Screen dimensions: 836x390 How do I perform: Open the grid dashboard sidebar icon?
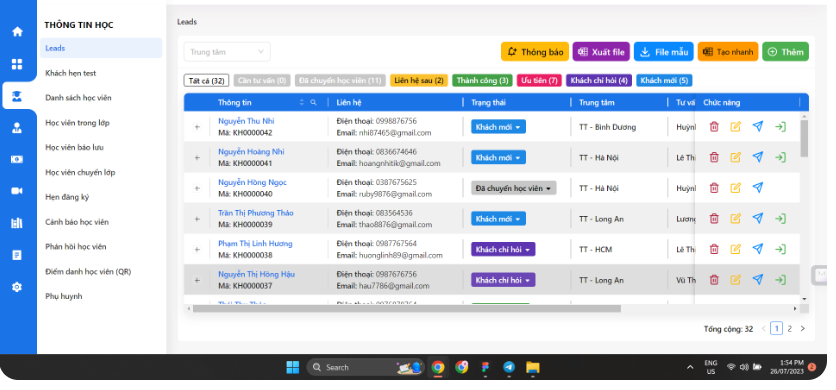pos(17,65)
